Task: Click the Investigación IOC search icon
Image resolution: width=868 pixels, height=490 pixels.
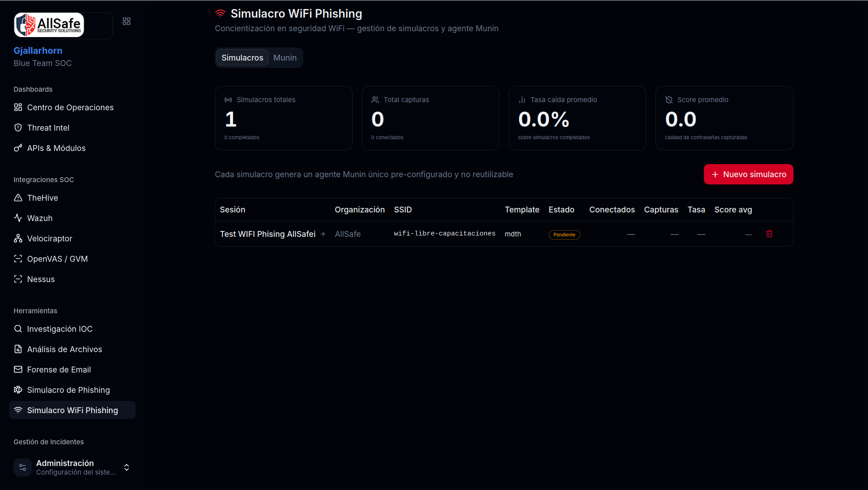Action: pos(18,329)
